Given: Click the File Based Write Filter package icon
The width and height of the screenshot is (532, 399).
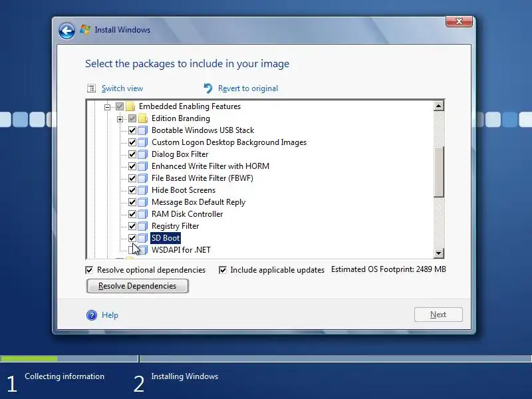Looking at the screenshot, I should pyautogui.click(x=143, y=178).
